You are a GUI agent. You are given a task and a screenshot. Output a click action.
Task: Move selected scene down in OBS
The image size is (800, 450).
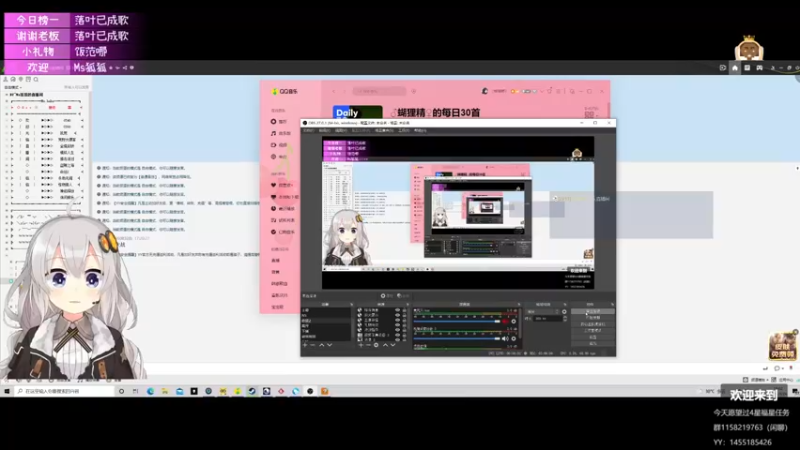330,345
